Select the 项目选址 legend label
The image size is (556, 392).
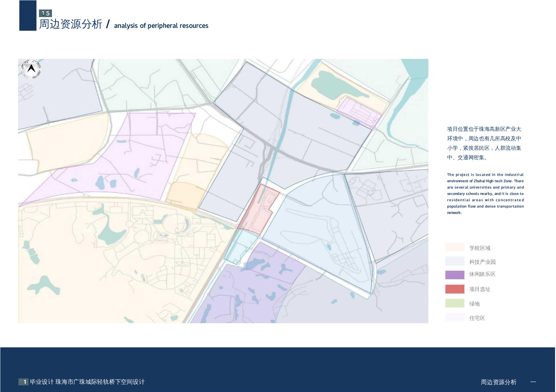click(x=480, y=289)
